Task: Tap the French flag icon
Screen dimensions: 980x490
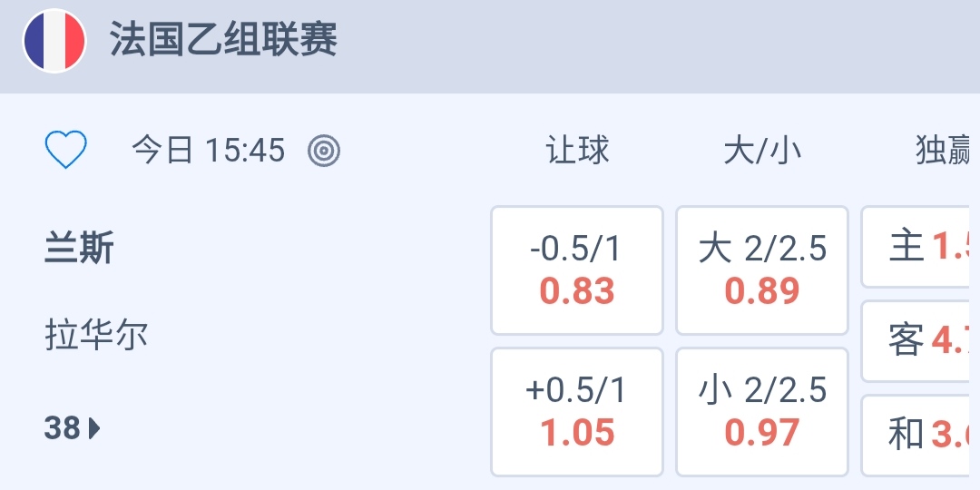Action: [54, 41]
